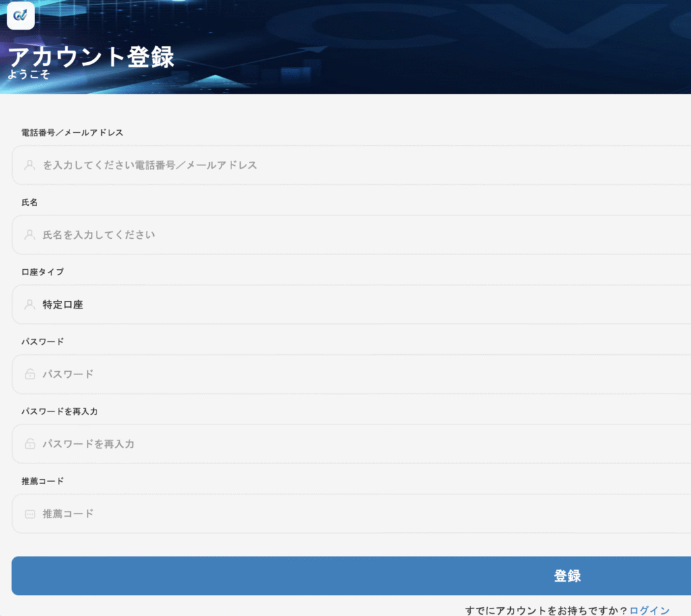Click the 氏名 field label
The width and height of the screenshot is (691, 616).
point(30,202)
